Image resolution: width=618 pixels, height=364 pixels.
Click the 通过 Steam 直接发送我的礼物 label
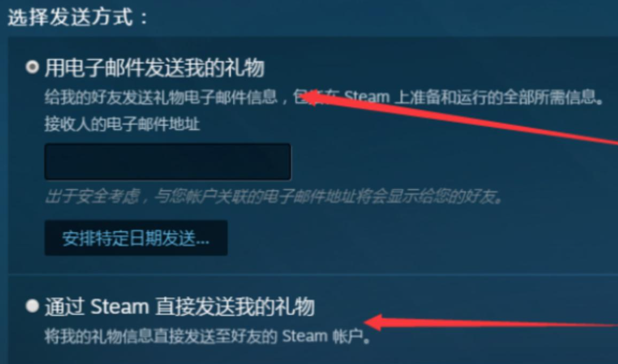pyautogui.click(x=180, y=307)
